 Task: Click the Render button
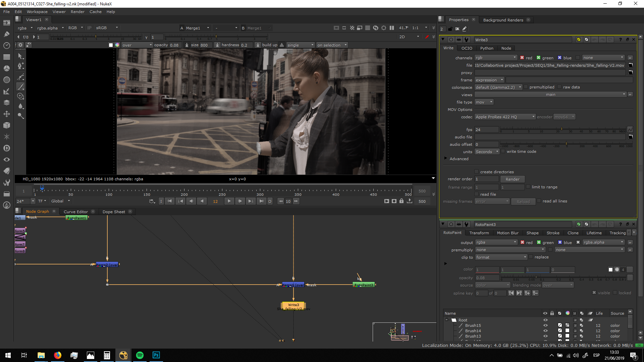pos(512,179)
